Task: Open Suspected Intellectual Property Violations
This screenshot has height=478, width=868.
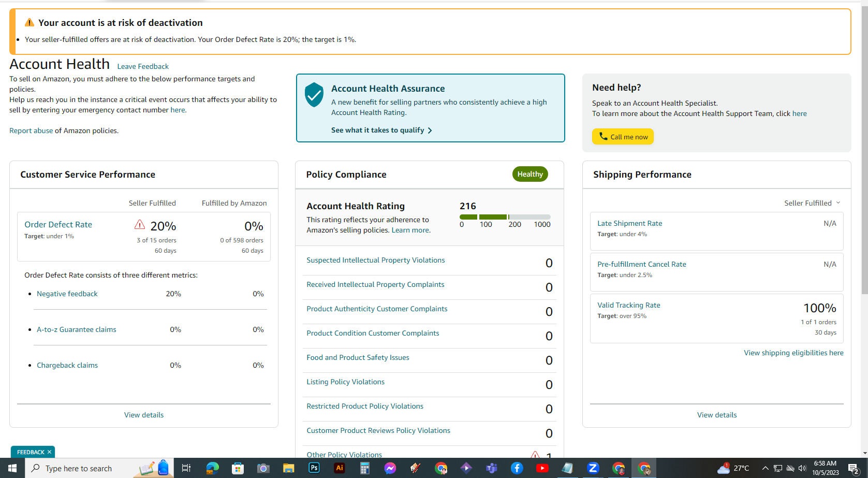Action: (x=376, y=260)
